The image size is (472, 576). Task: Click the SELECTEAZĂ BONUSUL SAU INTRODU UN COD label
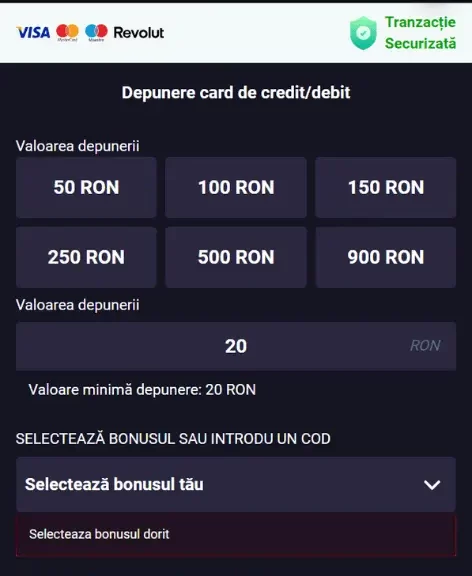(x=173, y=439)
